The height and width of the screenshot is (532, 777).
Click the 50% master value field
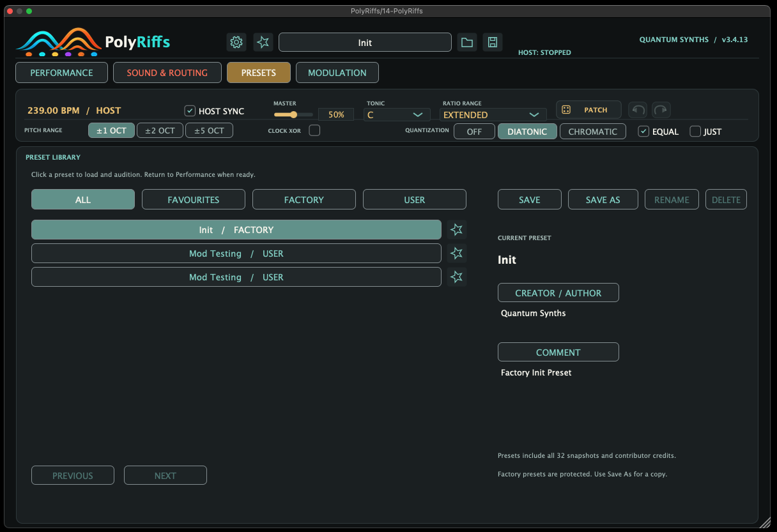pyautogui.click(x=336, y=115)
